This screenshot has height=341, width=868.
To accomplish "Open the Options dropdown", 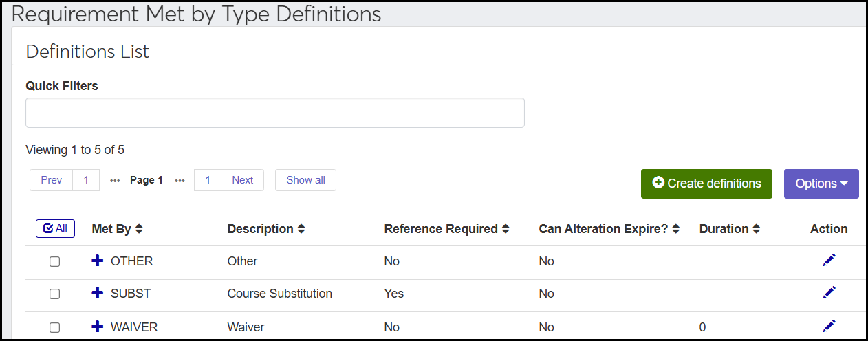I will [x=821, y=184].
